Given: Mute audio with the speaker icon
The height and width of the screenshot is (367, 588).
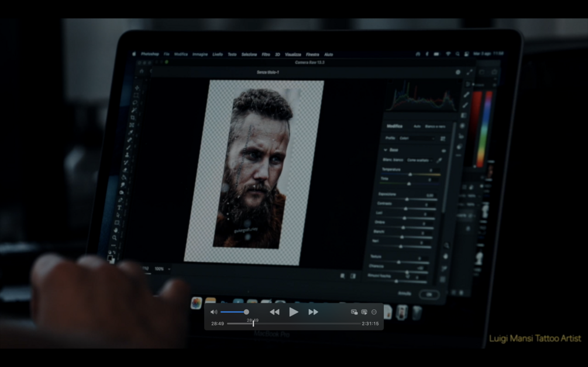Looking at the screenshot, I should (x=214, y=312).
